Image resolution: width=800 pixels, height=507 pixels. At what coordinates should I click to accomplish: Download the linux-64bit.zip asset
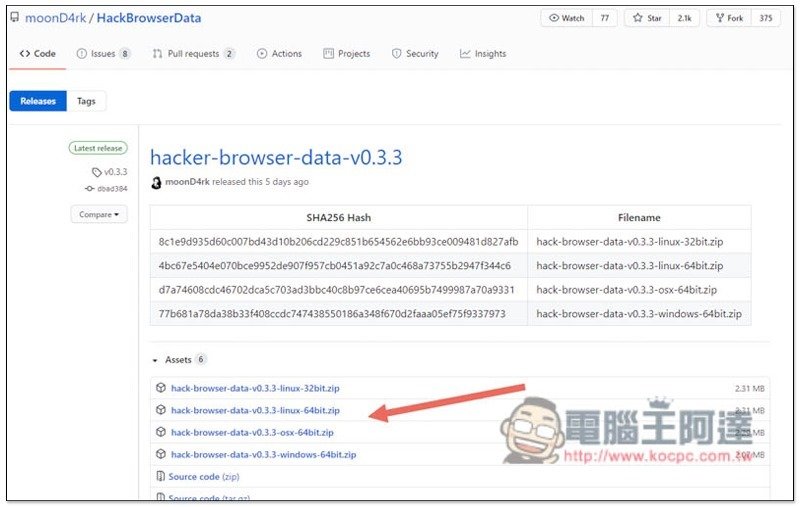(x=255, y=411)
